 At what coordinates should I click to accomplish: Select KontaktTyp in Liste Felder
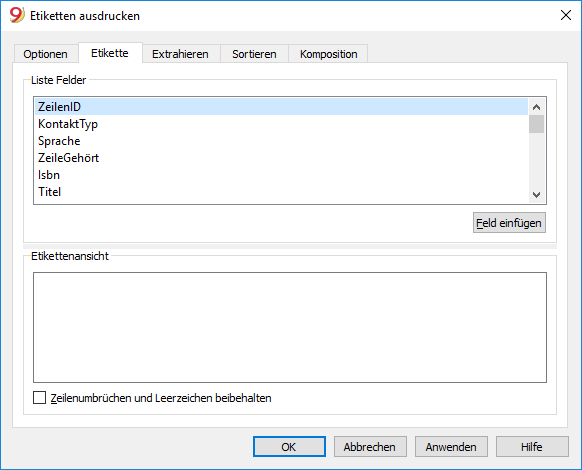[282, 124]
